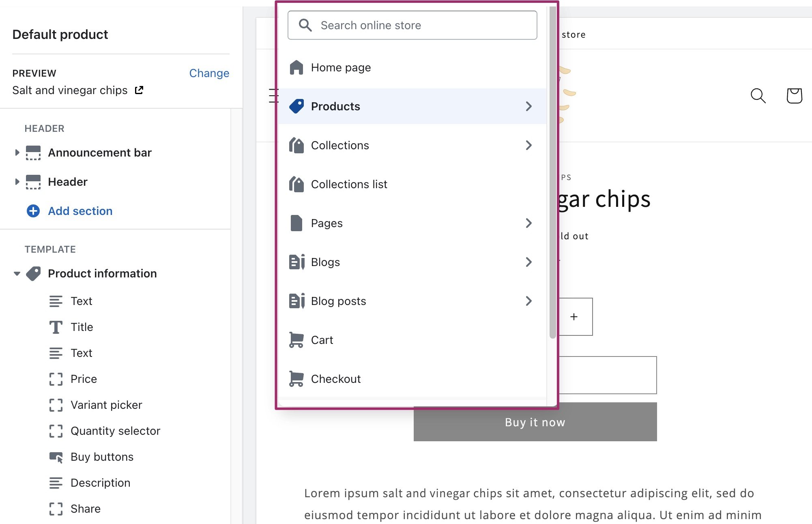Select Blog posts menu entry
The height and width of the screenshot is (524, 812).
[x=338, y=301]
